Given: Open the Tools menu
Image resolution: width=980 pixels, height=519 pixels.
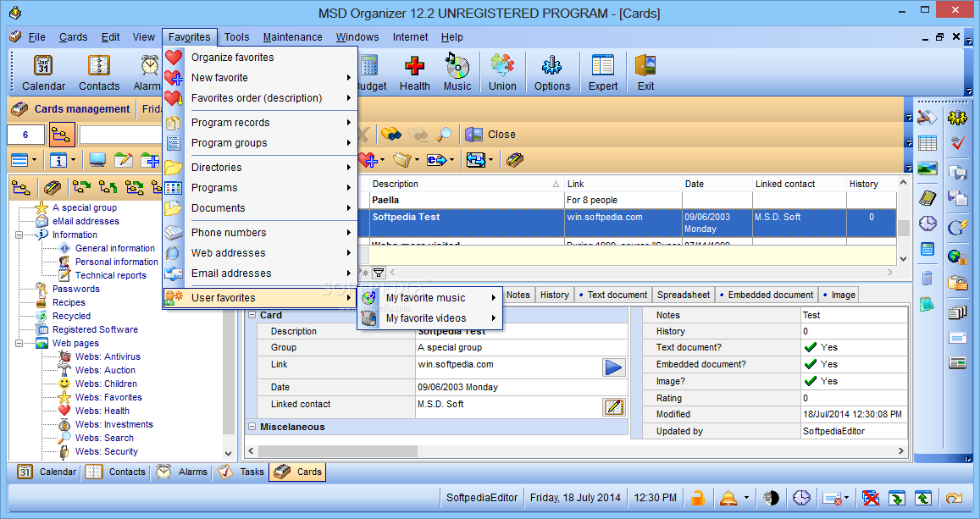Looking at the screenshot, I should click(237, 37).
